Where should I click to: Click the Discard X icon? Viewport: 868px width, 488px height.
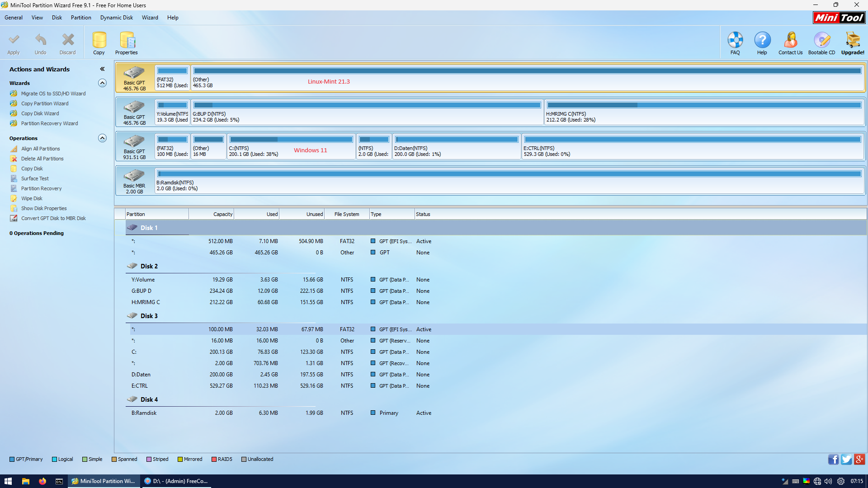[x=68, y=40]
